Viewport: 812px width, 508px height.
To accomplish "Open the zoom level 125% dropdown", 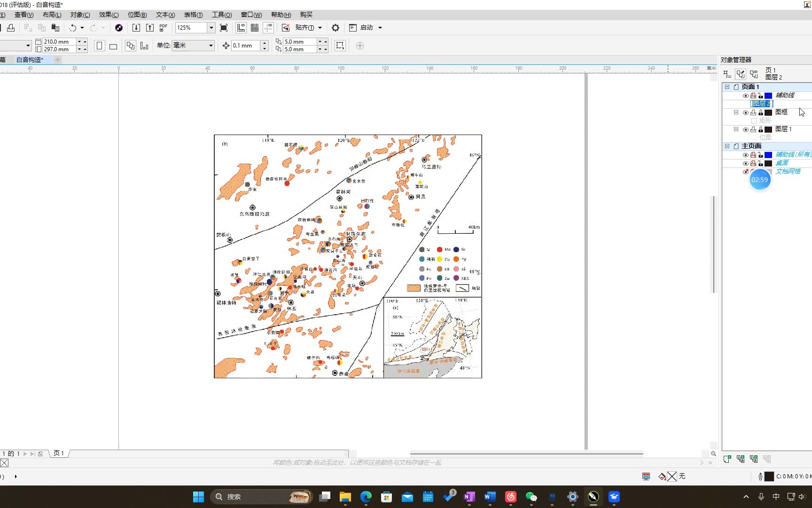I will coord(211,28).
